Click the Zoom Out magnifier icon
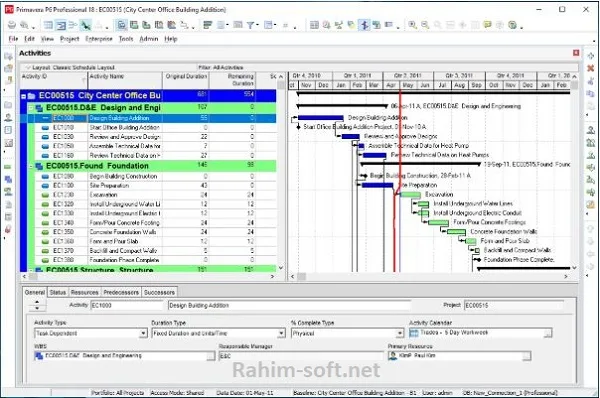 425,25
